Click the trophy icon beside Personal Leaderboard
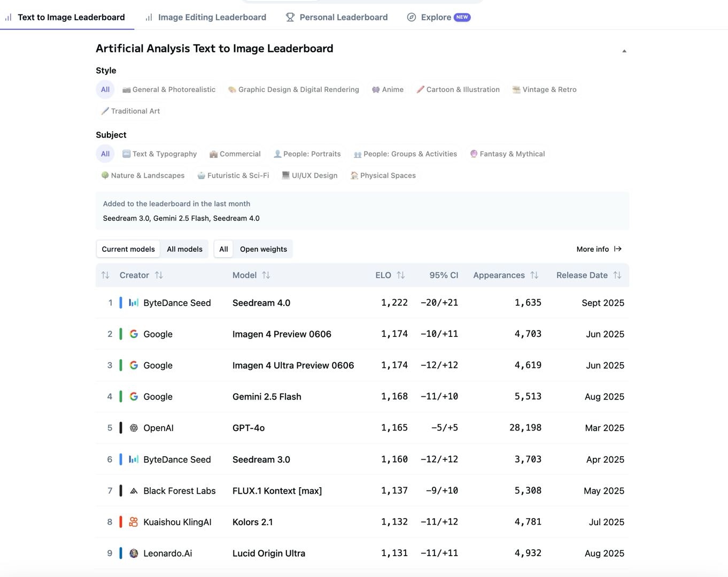This screenshot has height=577, width=728. tap(290, 17)
